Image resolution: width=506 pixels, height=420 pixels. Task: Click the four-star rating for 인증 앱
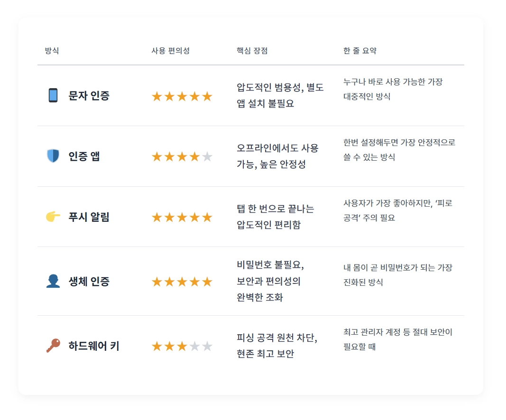pos(182,157)
